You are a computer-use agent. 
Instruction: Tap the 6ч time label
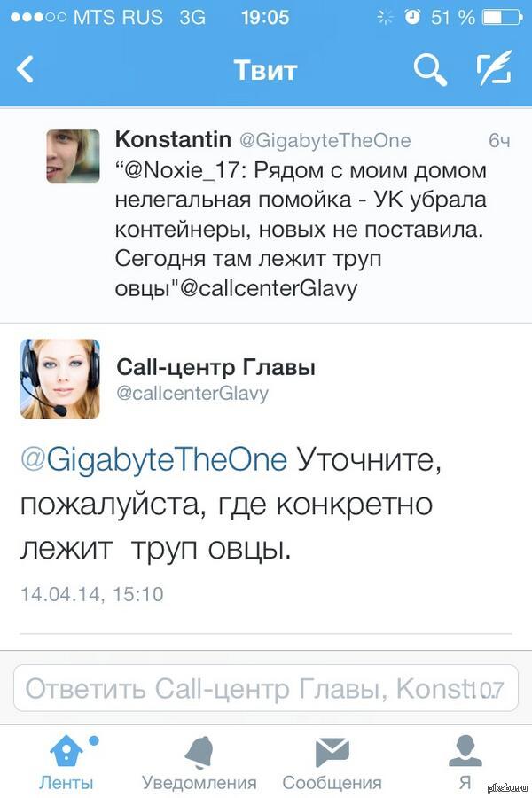(499, 140)
